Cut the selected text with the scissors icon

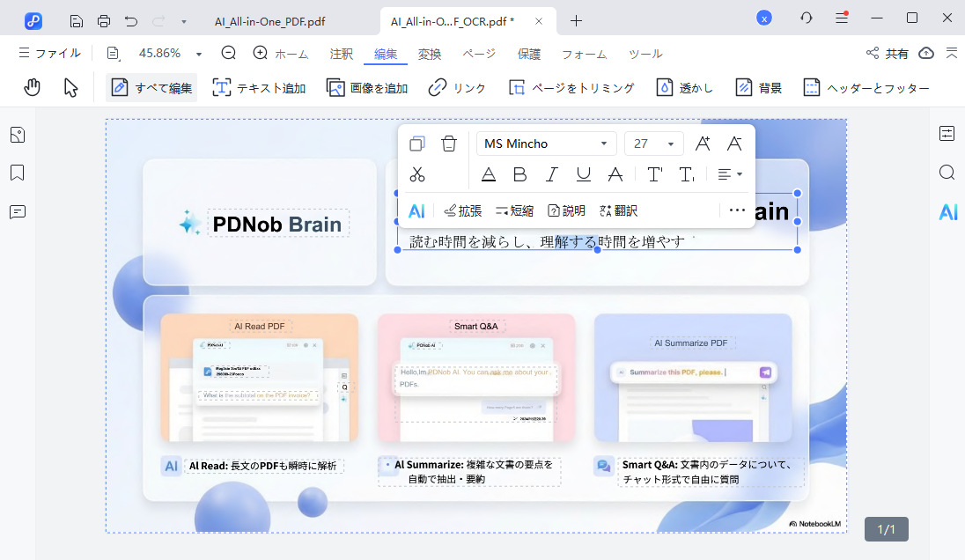point(416,173)
